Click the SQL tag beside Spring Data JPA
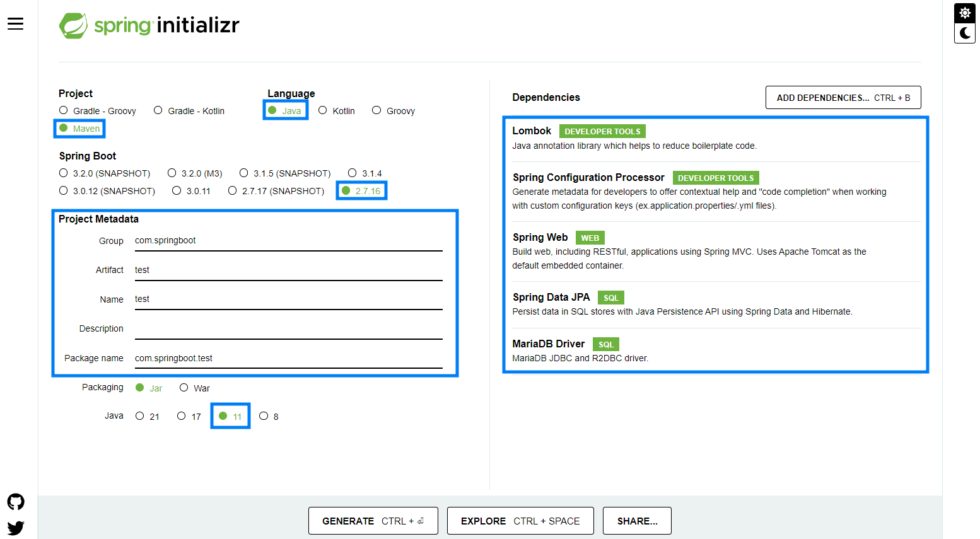Viewport: 980px width, 539px height. [x=611, y=298]
